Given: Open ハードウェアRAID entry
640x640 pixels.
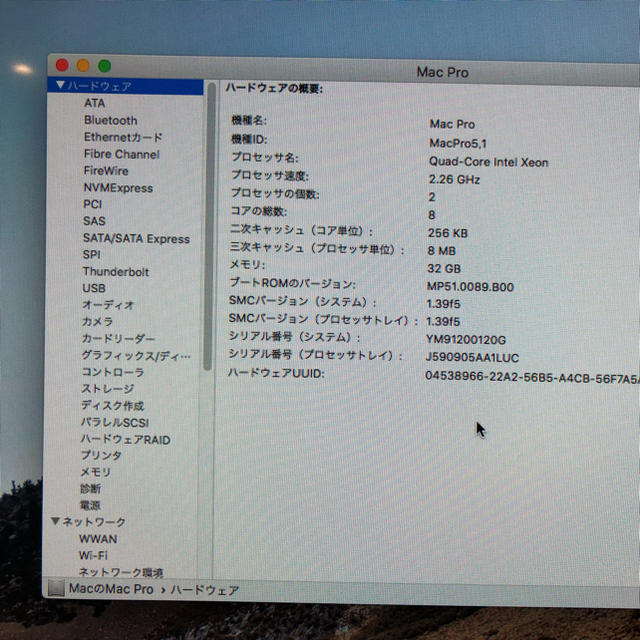Looking at the screenshot, I should (x=125, y=440).
